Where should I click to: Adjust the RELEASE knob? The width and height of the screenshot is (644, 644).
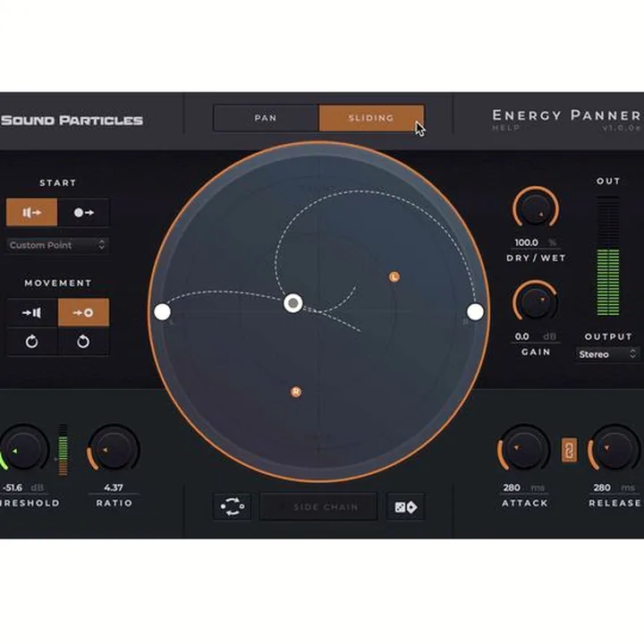point(614,448)
